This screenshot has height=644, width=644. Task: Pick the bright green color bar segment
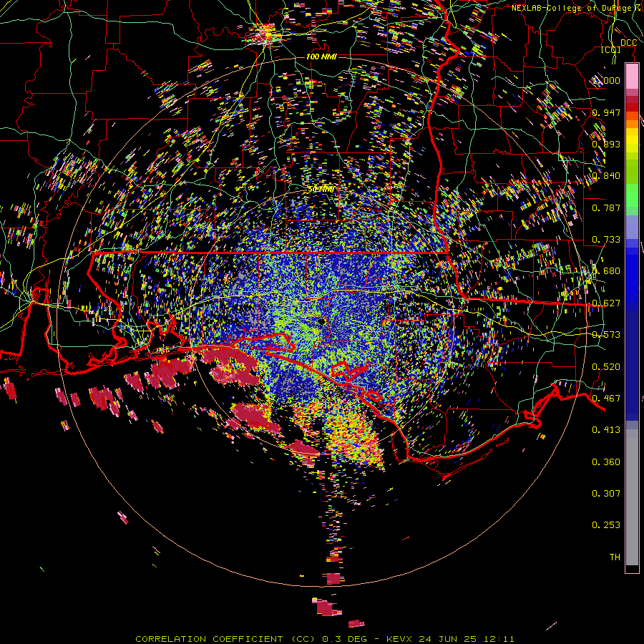[x=632, y=196]
